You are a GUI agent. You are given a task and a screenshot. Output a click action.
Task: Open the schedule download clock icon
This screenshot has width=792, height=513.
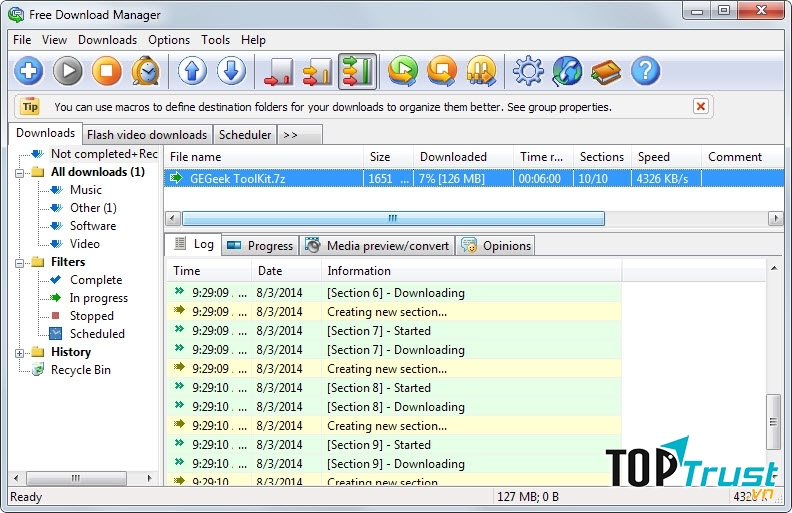pyautogui.click(x=146, y=71)
